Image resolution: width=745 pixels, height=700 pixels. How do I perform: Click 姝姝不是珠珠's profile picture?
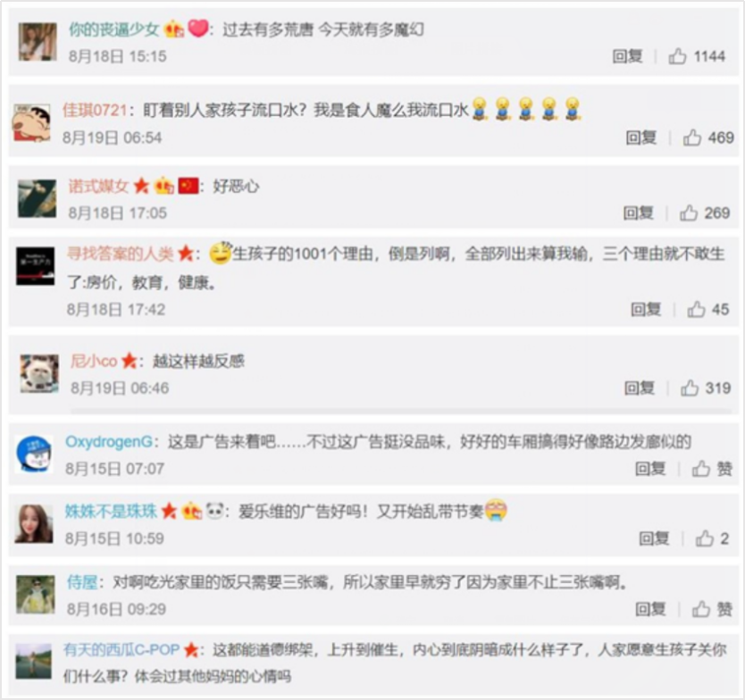pos(34,524)
